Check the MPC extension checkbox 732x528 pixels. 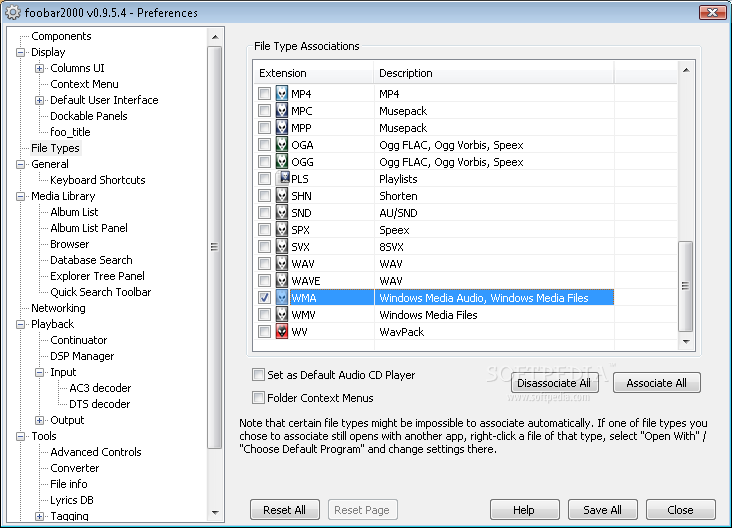coord(264,111)
